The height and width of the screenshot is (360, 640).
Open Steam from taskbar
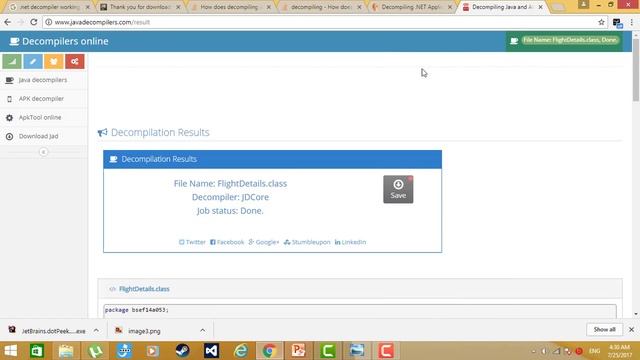[182, 351]
